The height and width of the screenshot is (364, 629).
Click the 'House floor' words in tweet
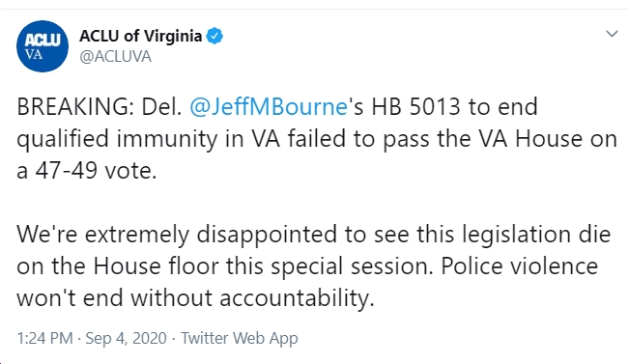pyautogui.click(x=157, y=266)
